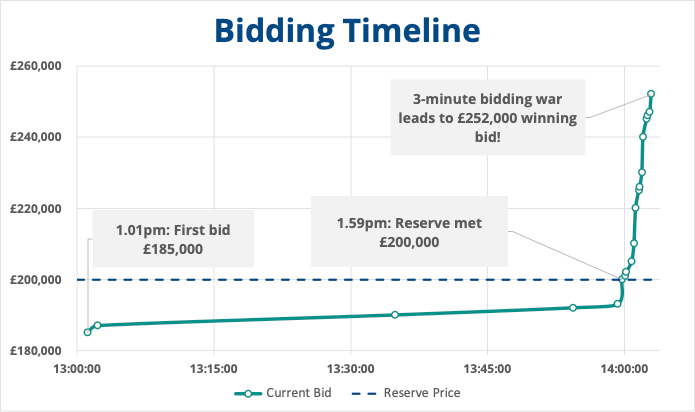
Task: Select the data point near 13:35 on the line
Action: [x=395, y=314]
